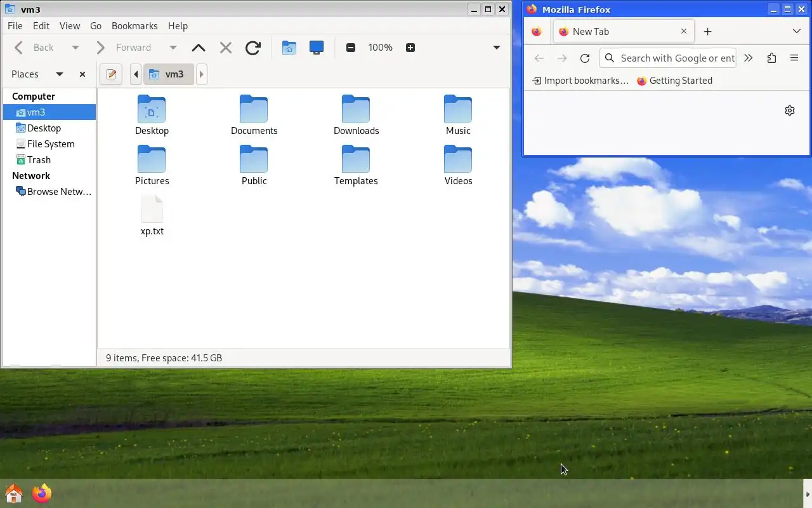
Task: Select Browse Network in the sidebar
Action: click(x=49, y=192)
